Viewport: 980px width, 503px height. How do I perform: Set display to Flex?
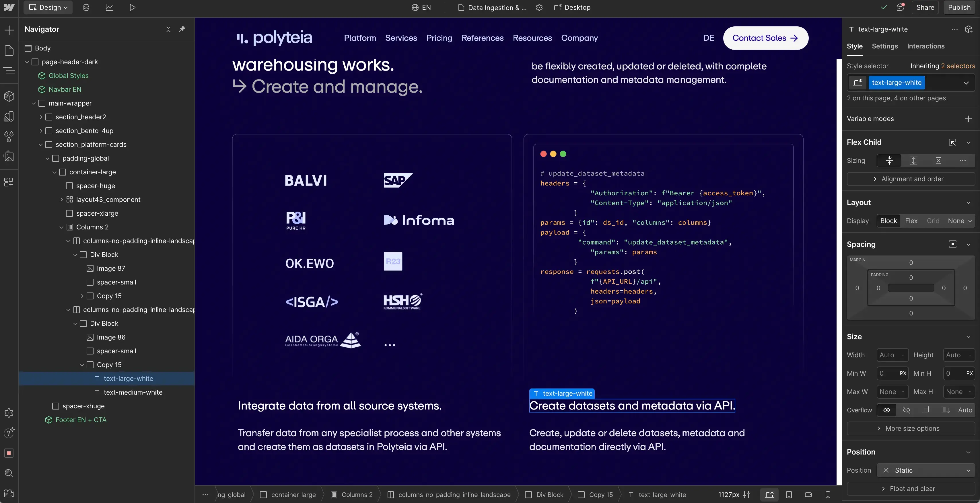tap(911, 221)
